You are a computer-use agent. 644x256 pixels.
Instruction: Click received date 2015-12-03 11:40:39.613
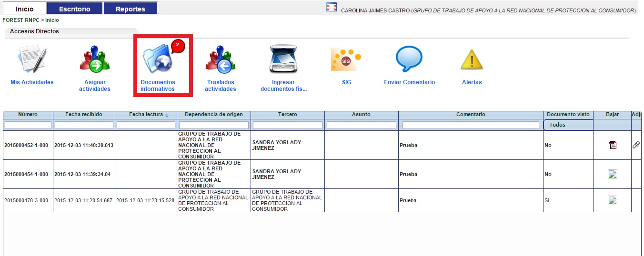point(84,145)
